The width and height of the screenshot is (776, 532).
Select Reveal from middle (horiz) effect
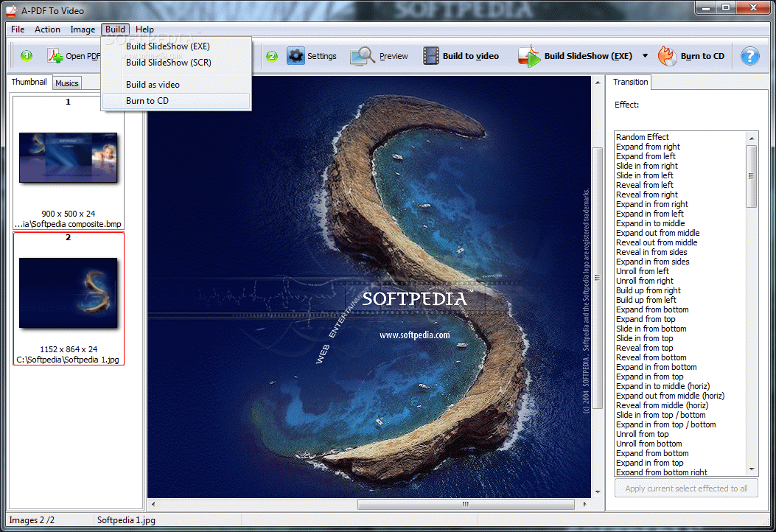point(663,405)
